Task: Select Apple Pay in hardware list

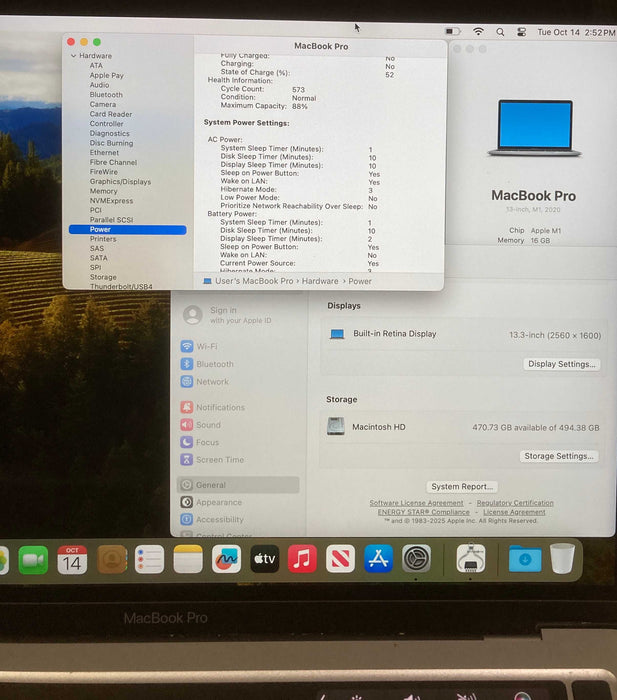Action: [x=107, y=75]
